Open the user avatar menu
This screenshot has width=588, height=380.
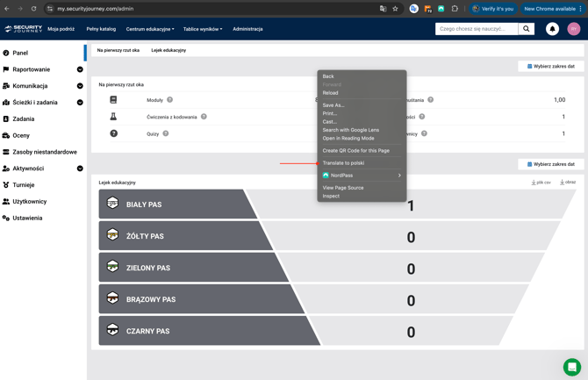click(x=574, y=29)
